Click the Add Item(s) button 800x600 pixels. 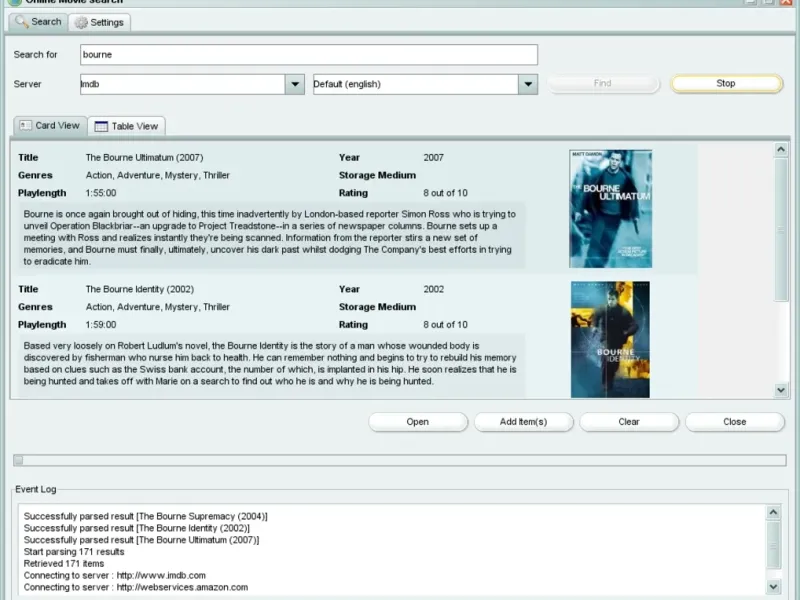[523, 422]
